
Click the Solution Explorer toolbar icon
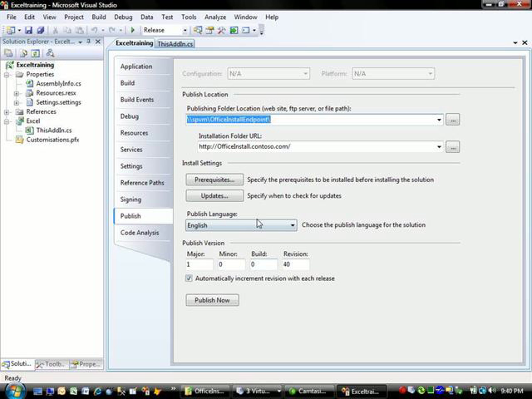click(198, 30)
